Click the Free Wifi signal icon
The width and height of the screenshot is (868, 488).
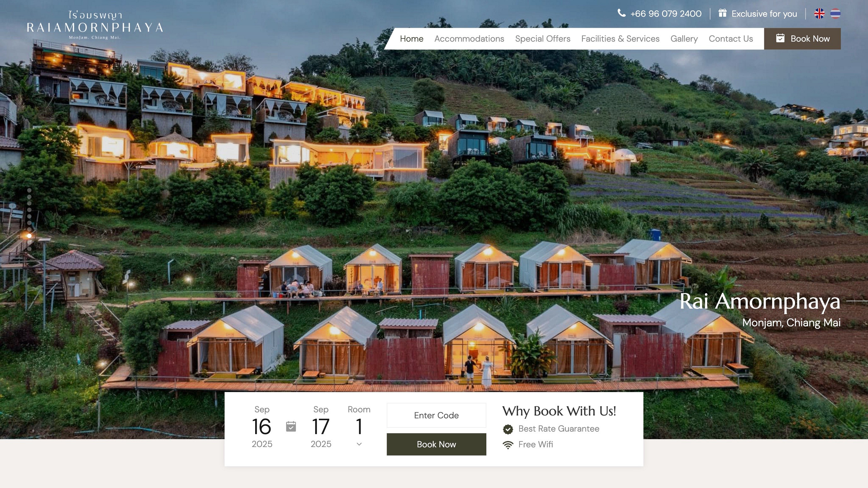point(508,445)
